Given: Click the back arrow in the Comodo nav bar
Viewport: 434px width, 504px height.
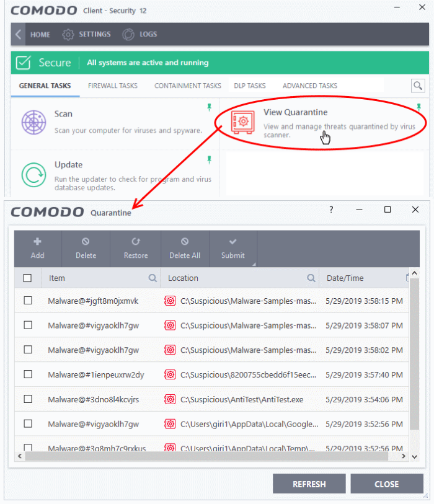Looking at the screenshot, I should [x=19, y=34].
